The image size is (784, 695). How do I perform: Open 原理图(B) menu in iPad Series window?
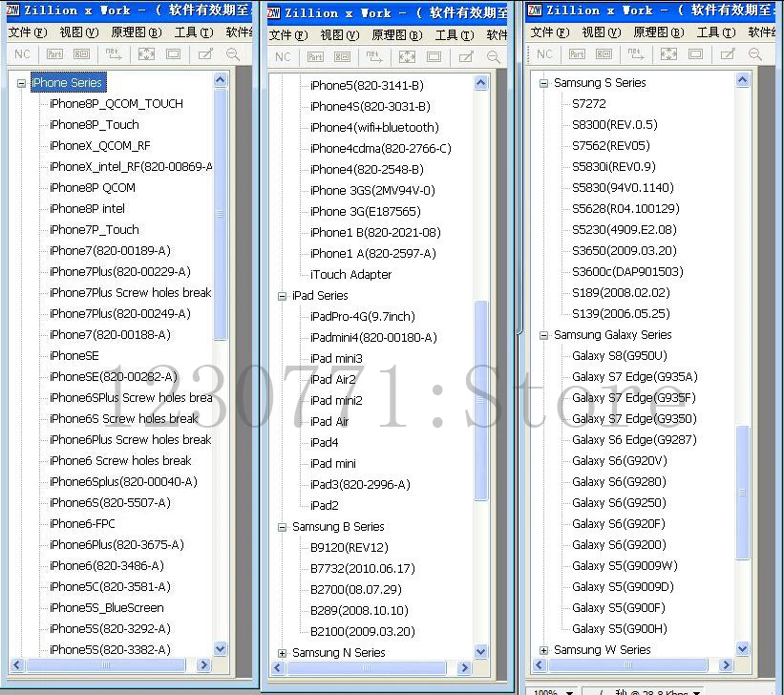click(397, 35)
